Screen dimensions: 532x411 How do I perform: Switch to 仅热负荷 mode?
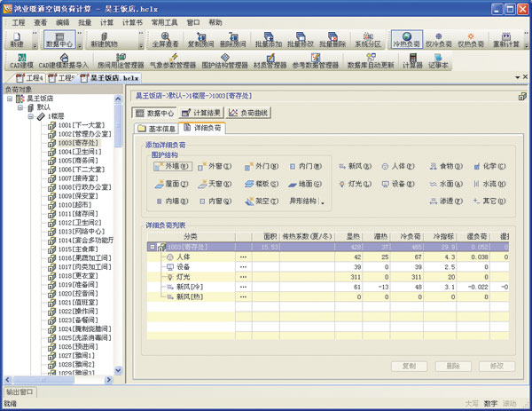[471, 40]
